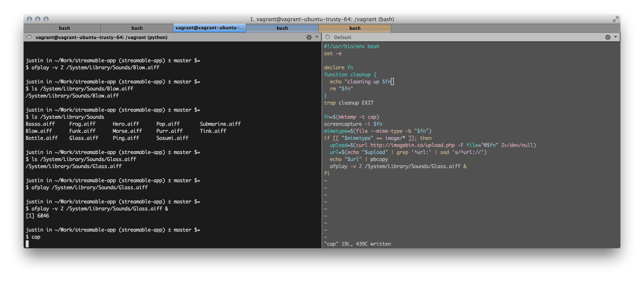Click Pop.aiff in the Sounds listing
This screenshot has width=644, height=281.
point(168,124)
